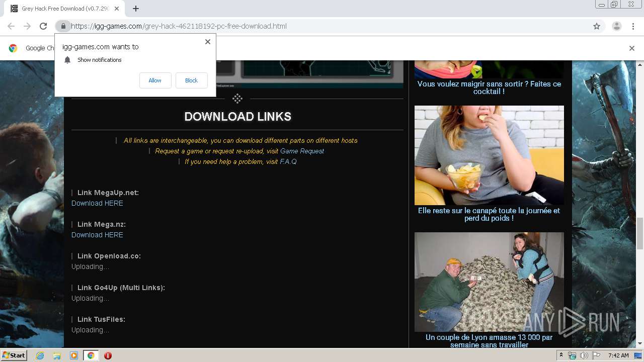Click the couple with money pile thumbnail
Screen dimensions: 644x362
(x=489, y=282)
